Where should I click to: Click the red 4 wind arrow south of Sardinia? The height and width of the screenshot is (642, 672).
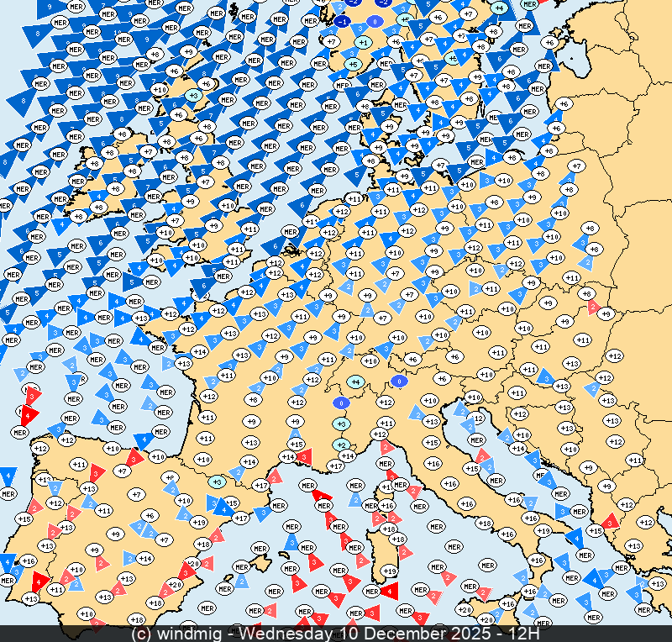(x=389, y=592)
